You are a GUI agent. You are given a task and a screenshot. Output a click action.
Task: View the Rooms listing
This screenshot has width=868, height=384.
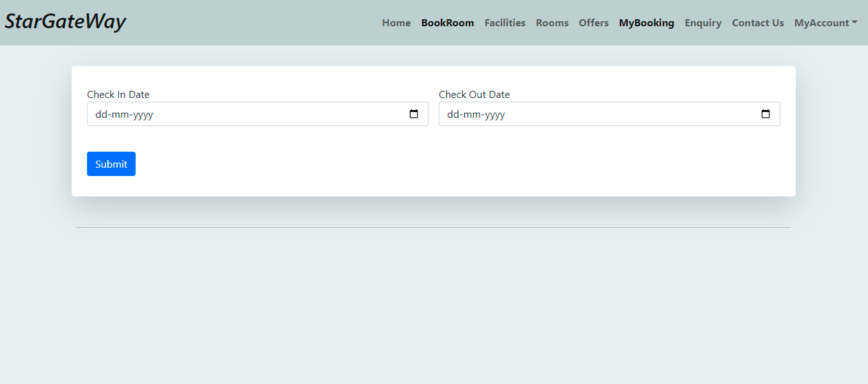(552, 22)
